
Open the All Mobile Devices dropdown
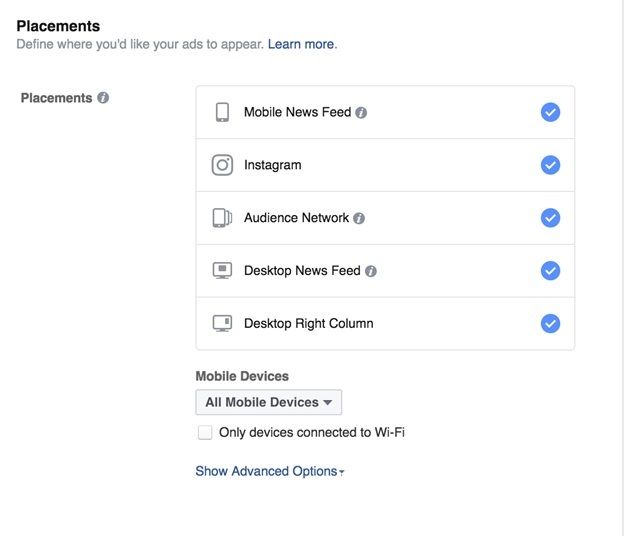point(268,402)
